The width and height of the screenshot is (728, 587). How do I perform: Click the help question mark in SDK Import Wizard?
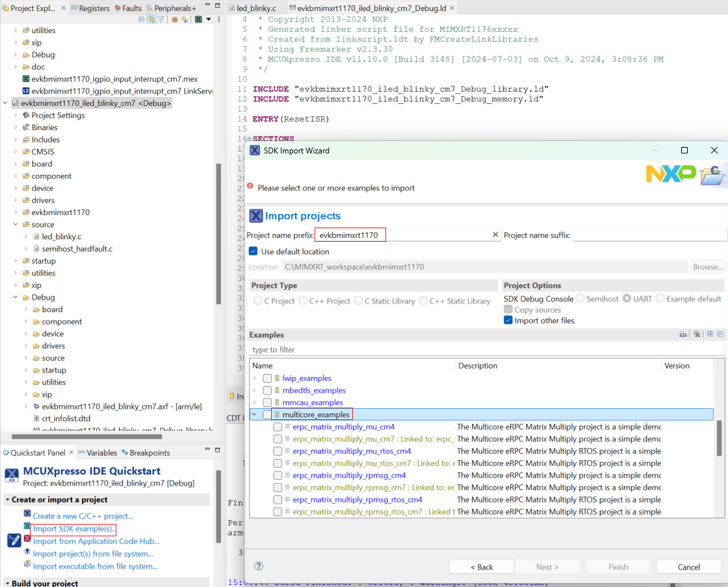coord(258,566)
